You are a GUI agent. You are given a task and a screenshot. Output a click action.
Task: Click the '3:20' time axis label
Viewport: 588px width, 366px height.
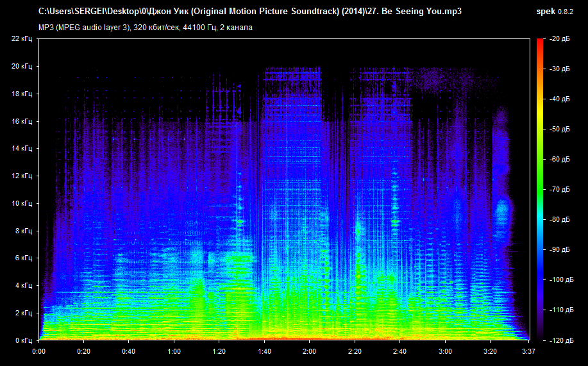click(490, 352)
